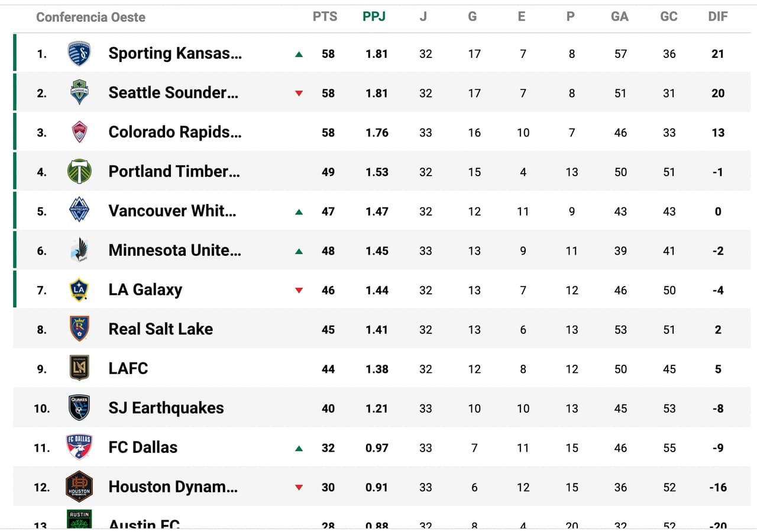Open the Sporting Kansas City team link
Image resolution: width=757 pixels, height=532 pixels.
click(x=175, y=54)
